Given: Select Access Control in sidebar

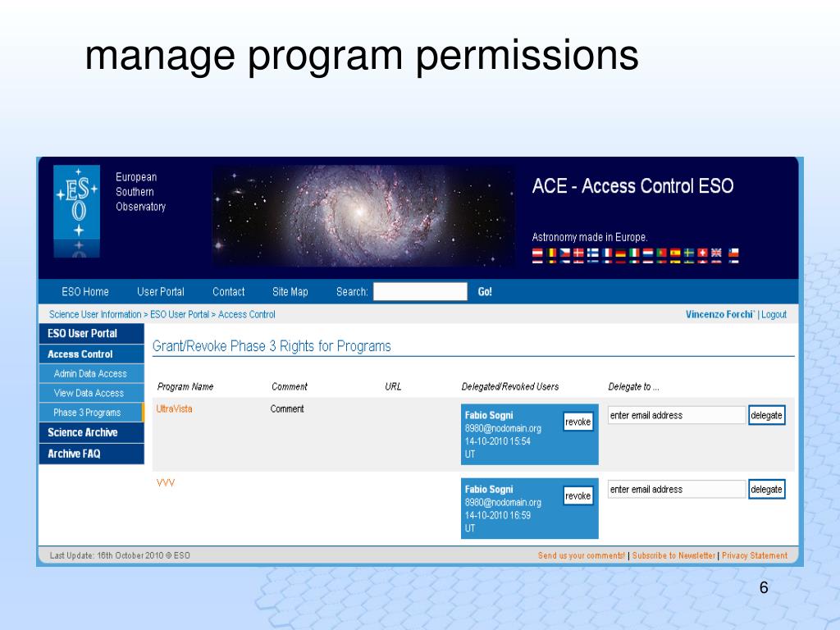Looking at the screenshot, I should coord(92,354).
